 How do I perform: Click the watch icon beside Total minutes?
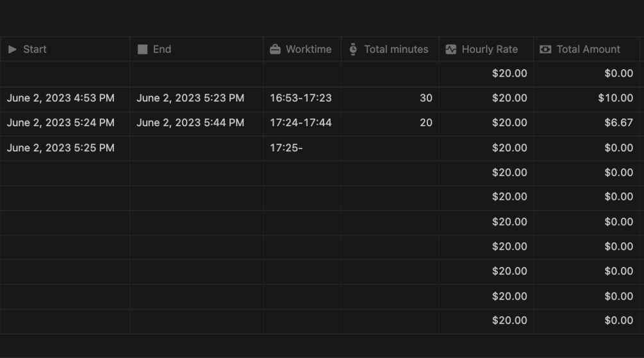pos(353,49)
